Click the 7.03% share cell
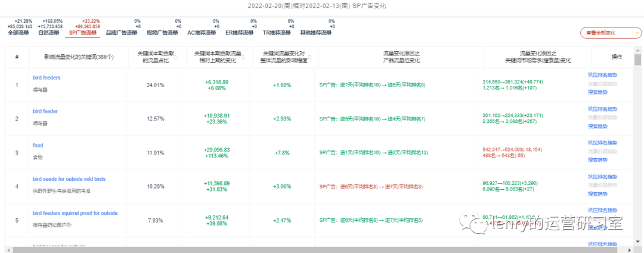 click(x=155, y=221)
